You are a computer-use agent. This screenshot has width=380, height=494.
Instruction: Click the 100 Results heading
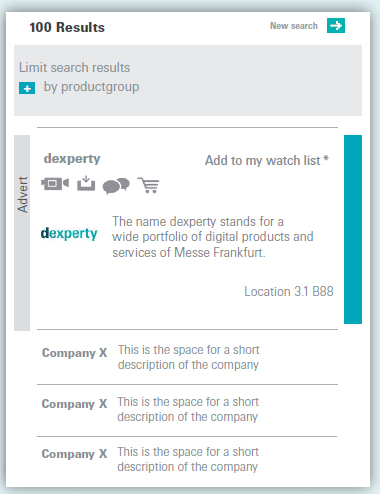pos(67,27)
